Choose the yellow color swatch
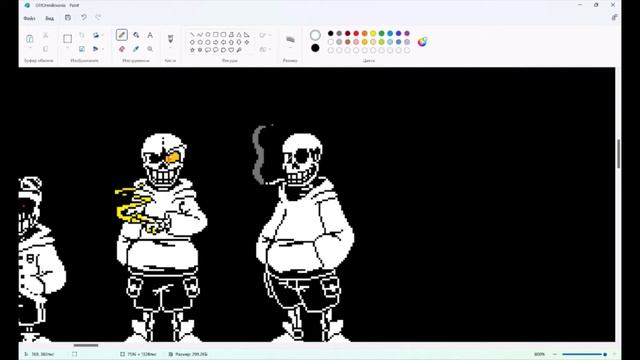The width and height of the screenshot is (640, 360). coord(373,33)
